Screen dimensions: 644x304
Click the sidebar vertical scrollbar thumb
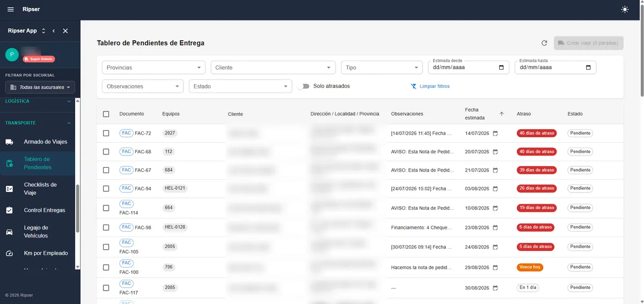[x=78, y=208]
